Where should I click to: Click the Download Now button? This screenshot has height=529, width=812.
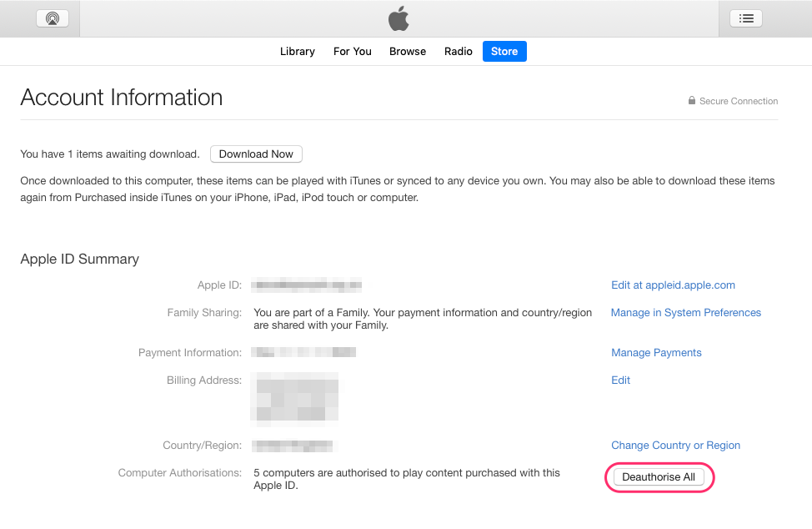click(x=256, y=154)
